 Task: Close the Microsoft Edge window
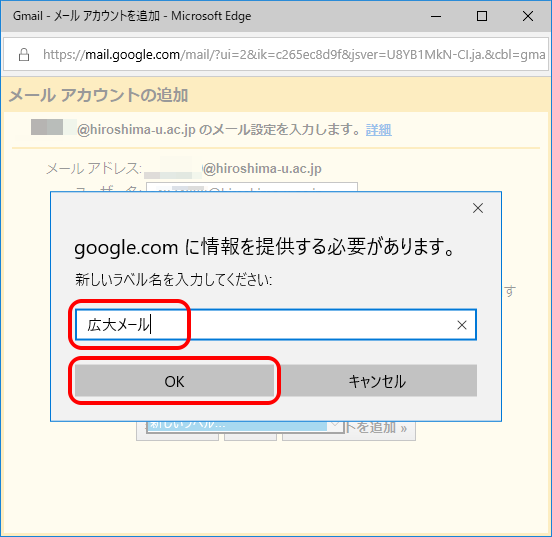[x=527, y=16]
